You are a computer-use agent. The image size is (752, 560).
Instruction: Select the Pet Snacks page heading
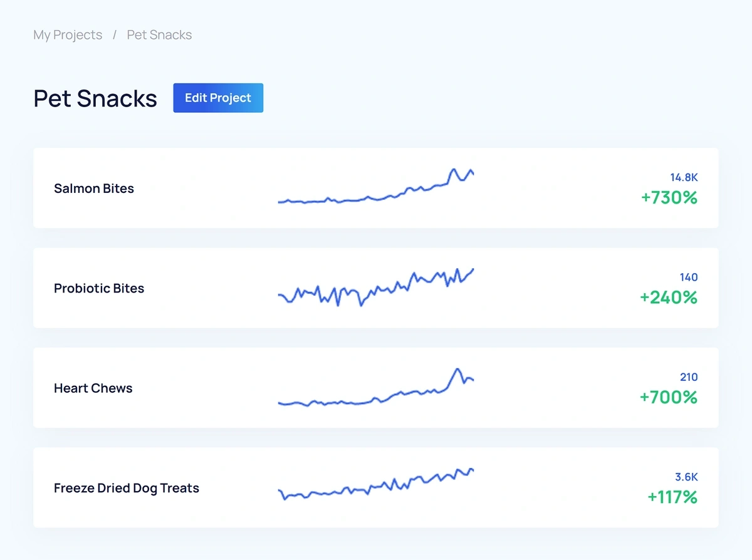pos(95,98)
